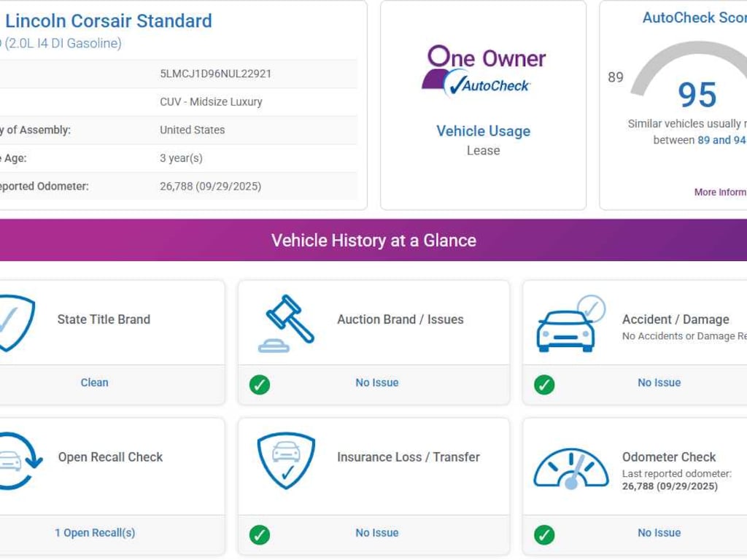
Task: Click the Insurance Loss shield icon
Action: pyautogui.click(x=286, y=461)
